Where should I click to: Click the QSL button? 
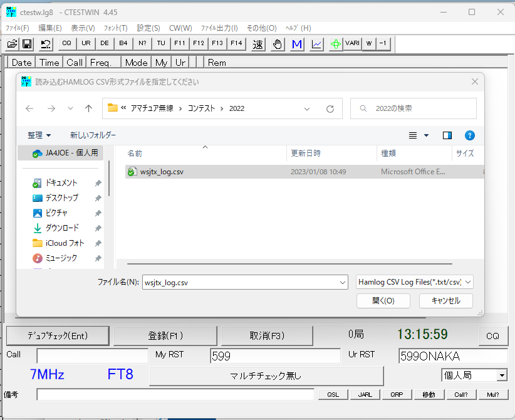click(x=333, y=394)
